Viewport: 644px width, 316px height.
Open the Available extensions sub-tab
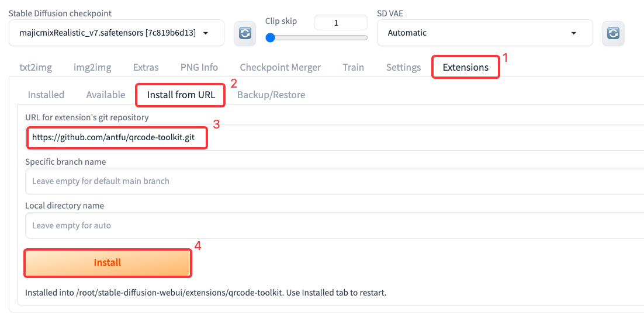(106, 95)
